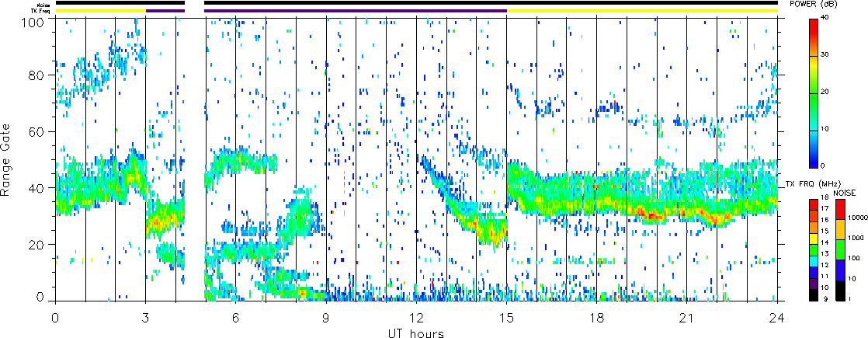Viewport: 868px width, 338px height.
Task: Click the x-axis tick label 3
Action: click(x=146, y=319)
